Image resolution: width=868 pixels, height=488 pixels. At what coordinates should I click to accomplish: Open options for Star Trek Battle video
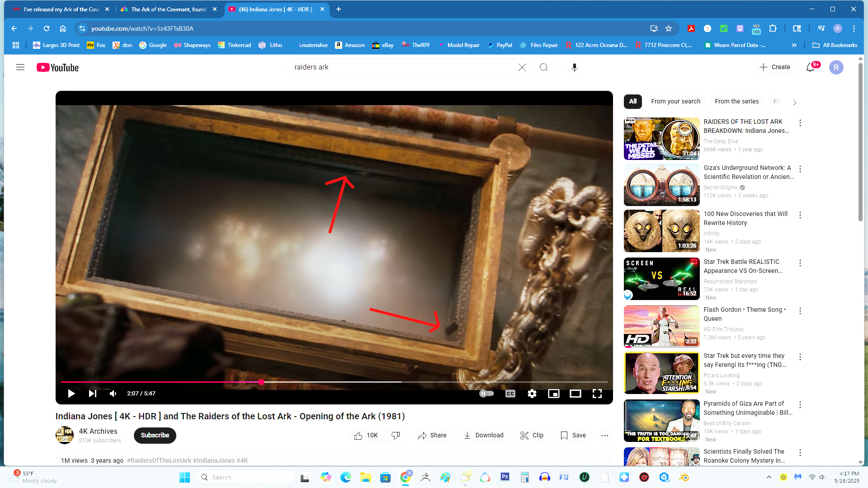[800, 263]
